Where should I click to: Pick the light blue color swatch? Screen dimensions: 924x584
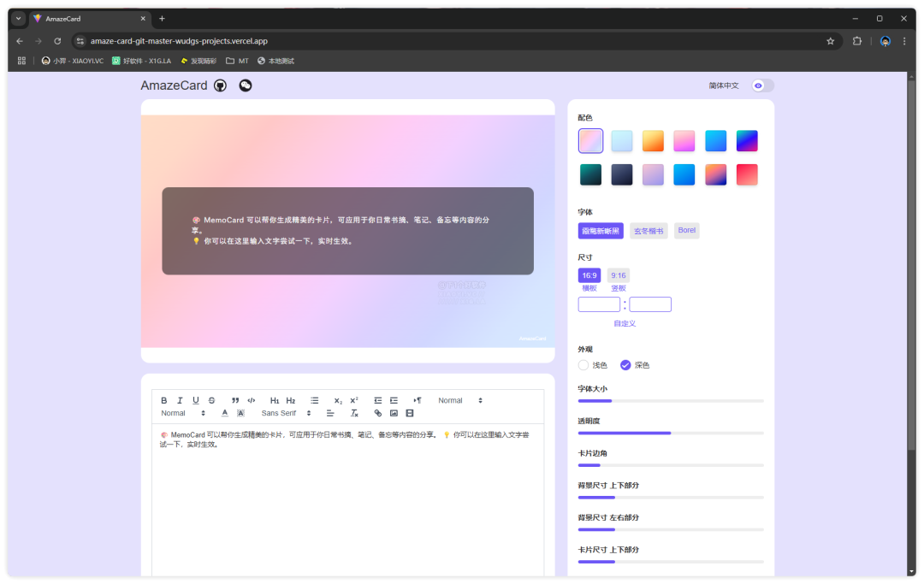pos(622,141)
